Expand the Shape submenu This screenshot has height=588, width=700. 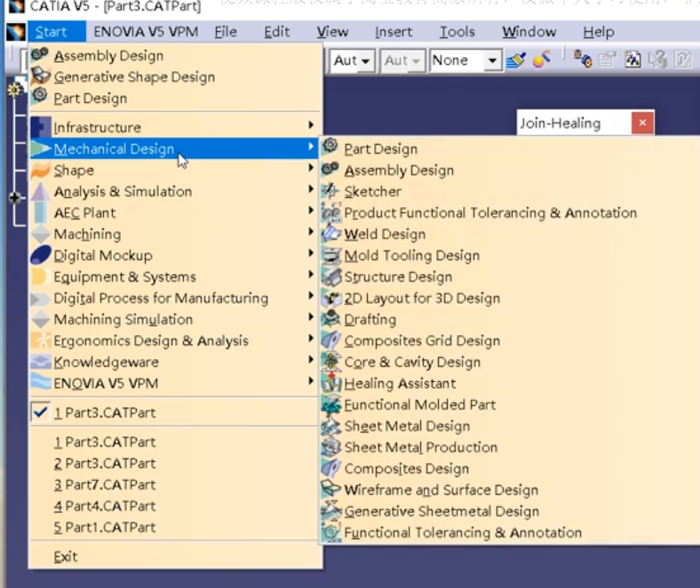tap(176, 171)
